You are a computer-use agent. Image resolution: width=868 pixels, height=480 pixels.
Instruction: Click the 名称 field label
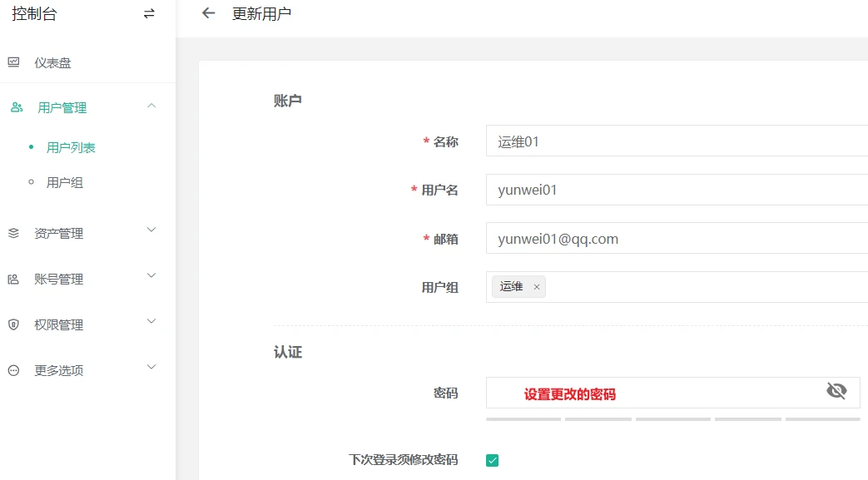pos(445,141)
